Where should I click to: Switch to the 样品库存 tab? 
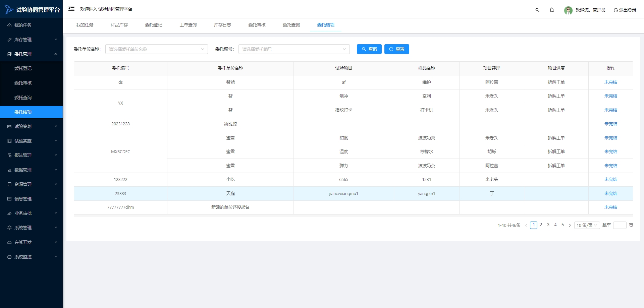[119, 25]
